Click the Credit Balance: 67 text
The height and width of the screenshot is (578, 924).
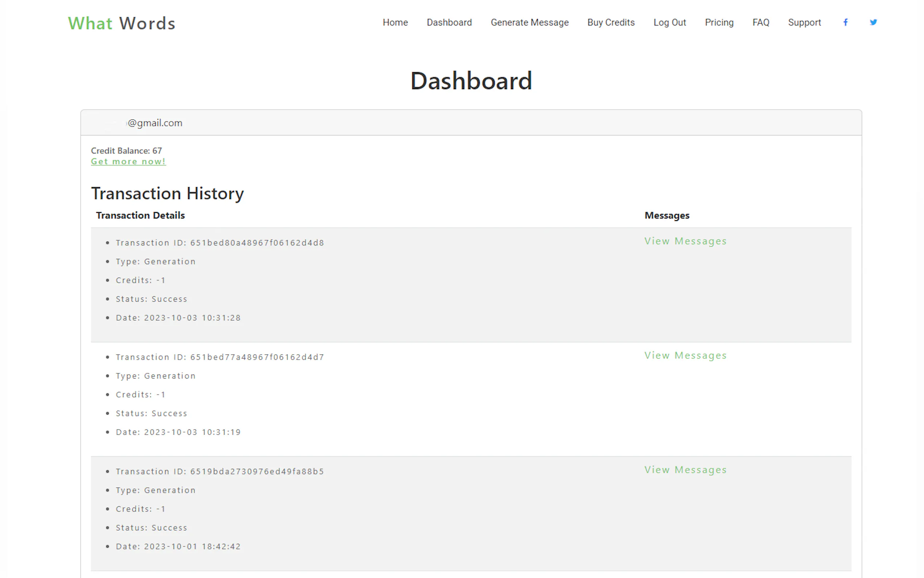coord(127,151)
